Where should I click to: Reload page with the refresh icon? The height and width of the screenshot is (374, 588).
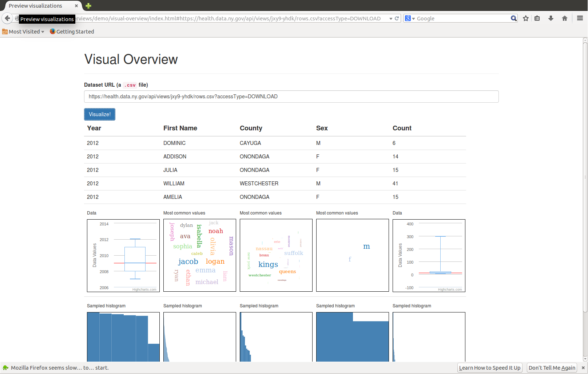(x=397, y=18)
